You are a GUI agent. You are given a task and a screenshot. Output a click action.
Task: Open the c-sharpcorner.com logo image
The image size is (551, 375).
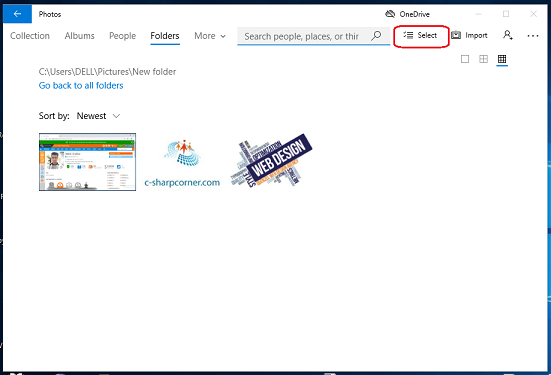click(x=182, y=162)
